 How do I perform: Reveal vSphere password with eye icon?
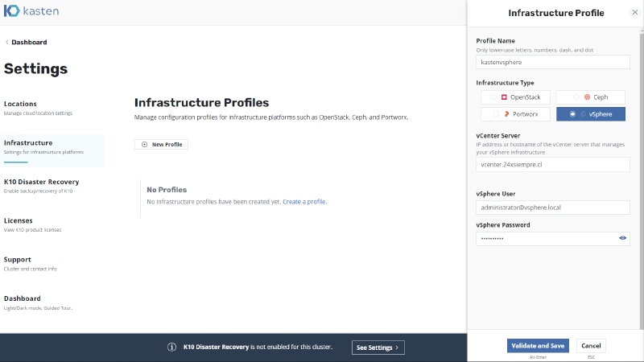pyautogui.click(x=622, y=238)
